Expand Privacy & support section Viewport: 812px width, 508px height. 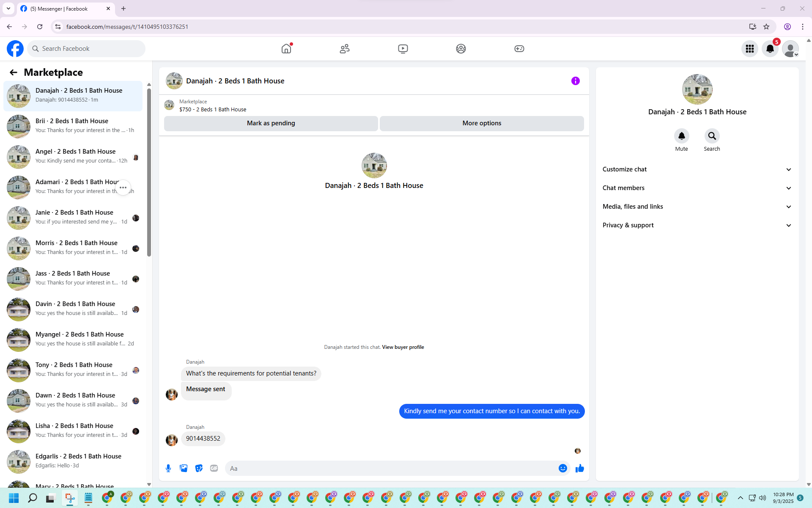coord(697,225)
